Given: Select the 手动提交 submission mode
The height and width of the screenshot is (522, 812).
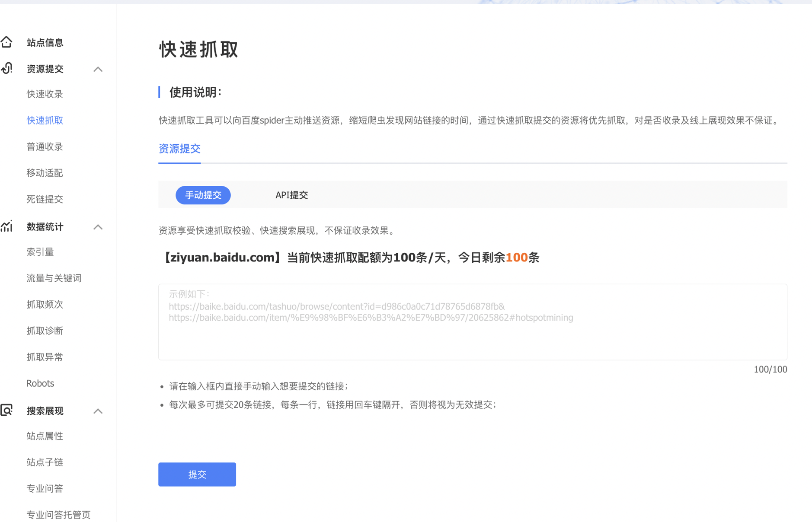Looking at the screenshot, I should (x=203, y=195).
